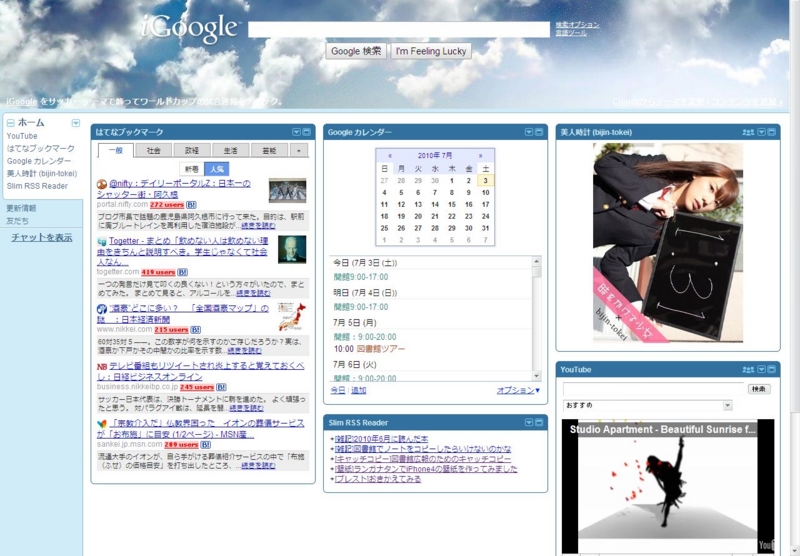Click the Nikkei favicon next to 酒豪 article
800x556 pixels.
(102, 309)
